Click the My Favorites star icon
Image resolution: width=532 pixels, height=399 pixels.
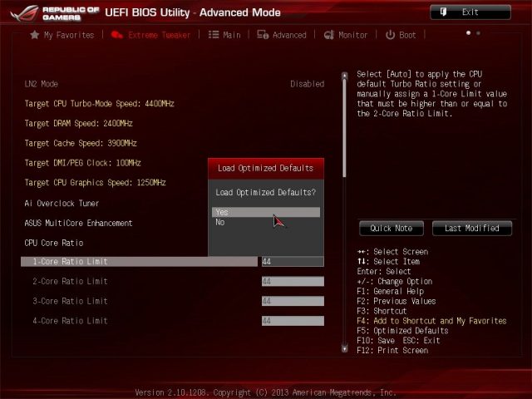(x=34, y=35)
